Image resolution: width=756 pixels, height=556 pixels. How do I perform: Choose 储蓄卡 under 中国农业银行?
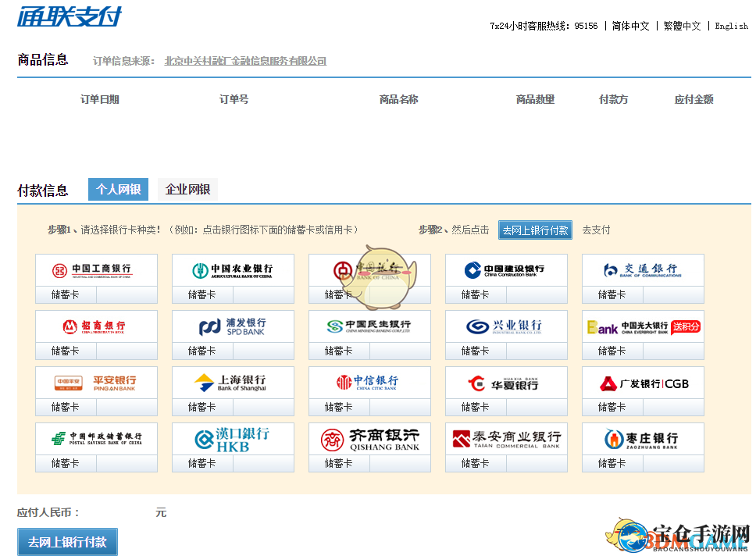point(202,294)
